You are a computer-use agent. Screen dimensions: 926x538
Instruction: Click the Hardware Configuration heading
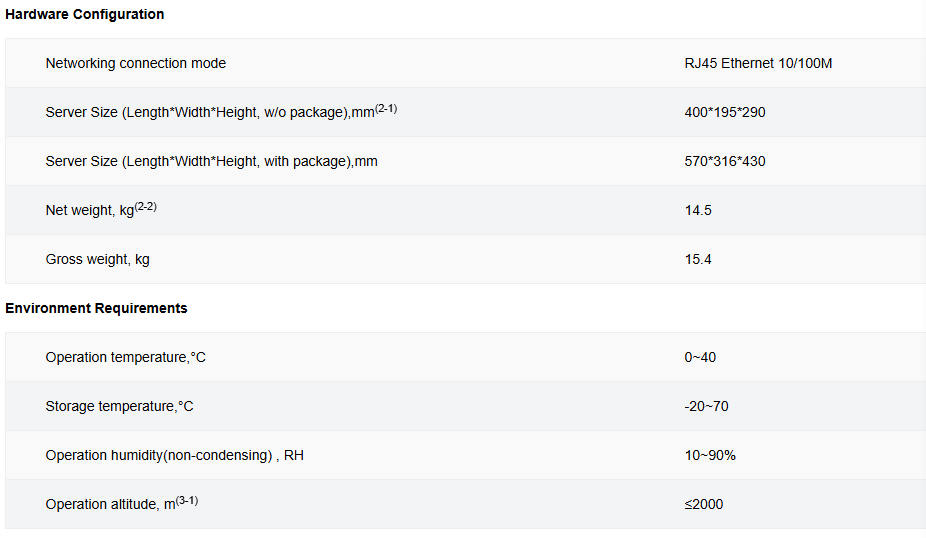(84, 14)
